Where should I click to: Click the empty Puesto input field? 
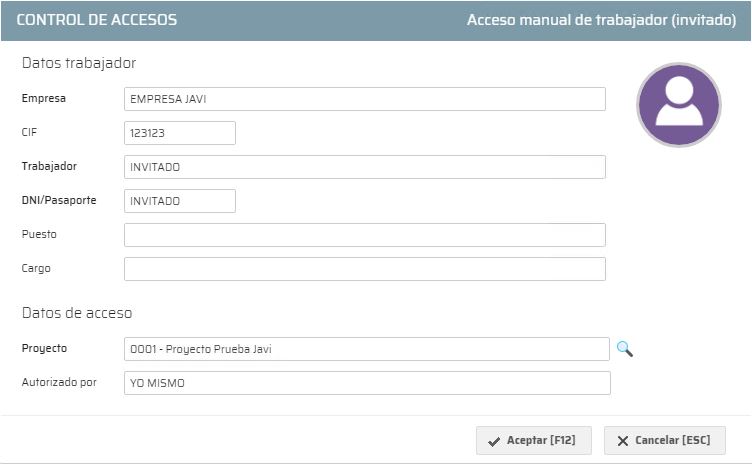(364, 235)
